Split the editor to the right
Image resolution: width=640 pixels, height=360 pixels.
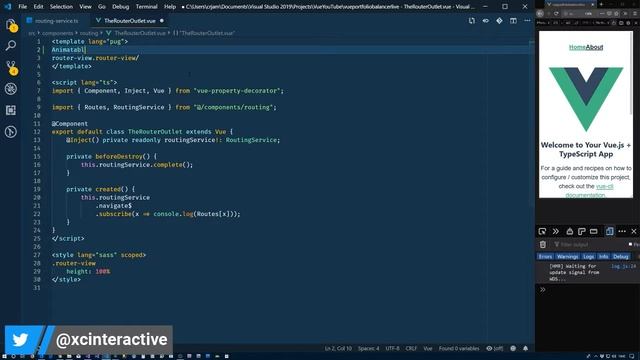(513, 20)
